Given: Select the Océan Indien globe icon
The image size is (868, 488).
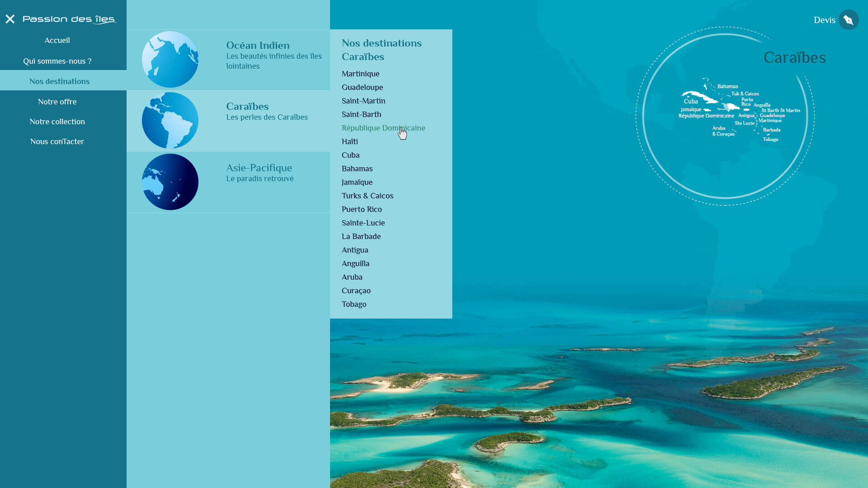Looking at the screenshot, I should [x=170, y=59].
